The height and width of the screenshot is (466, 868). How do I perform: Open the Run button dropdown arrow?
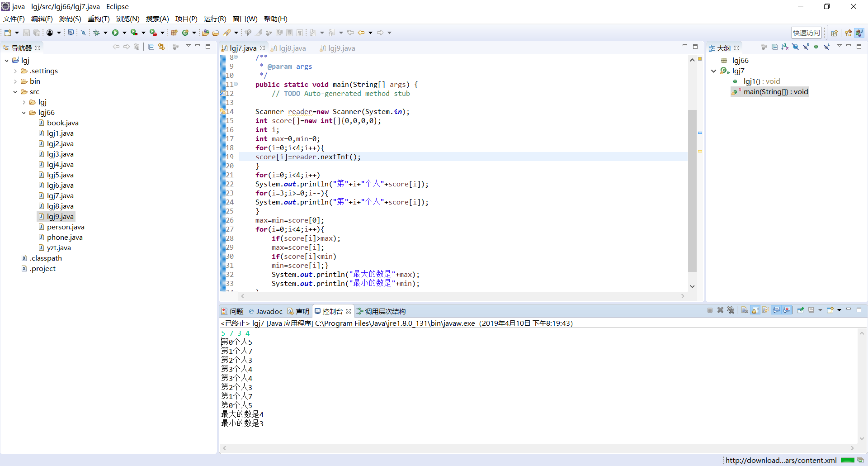pos(124,33)
